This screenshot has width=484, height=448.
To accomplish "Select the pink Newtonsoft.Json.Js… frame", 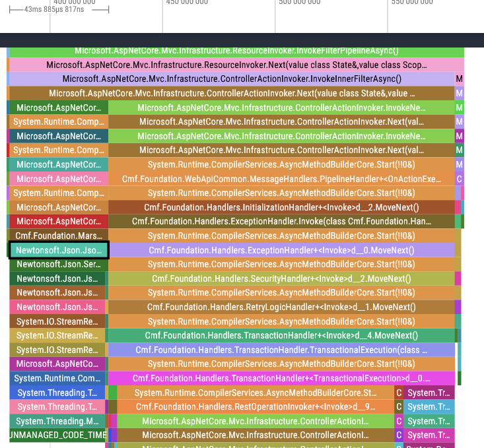I will (x=57, y=307).
